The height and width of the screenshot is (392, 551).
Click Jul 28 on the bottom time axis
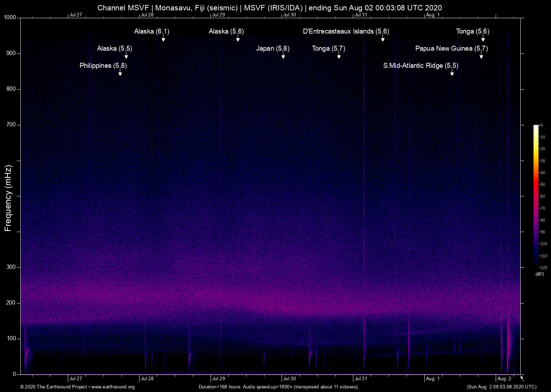[147, 378]
